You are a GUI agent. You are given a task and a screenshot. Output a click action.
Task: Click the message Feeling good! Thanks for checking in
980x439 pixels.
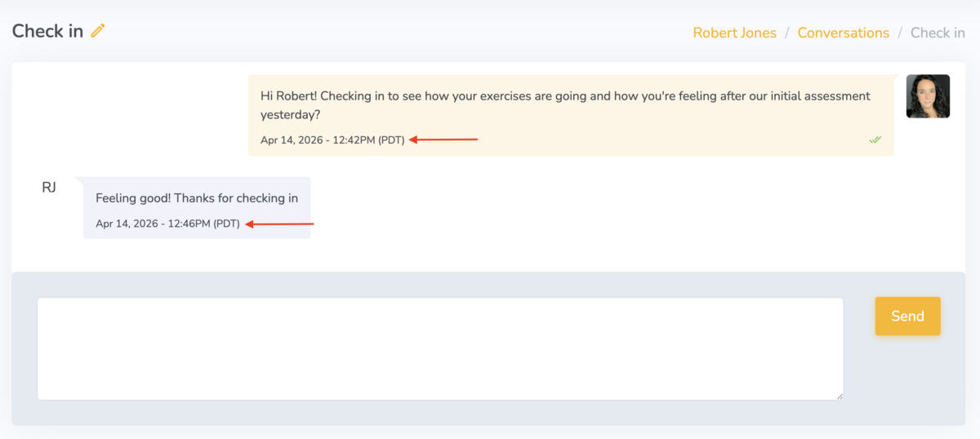coord(197,198)
